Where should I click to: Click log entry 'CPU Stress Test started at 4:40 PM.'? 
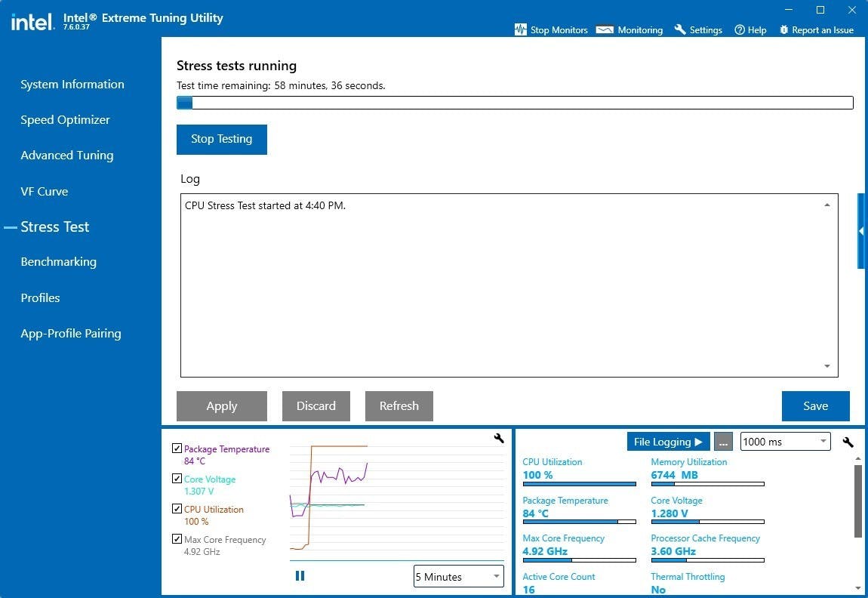[x=265, y=205]
